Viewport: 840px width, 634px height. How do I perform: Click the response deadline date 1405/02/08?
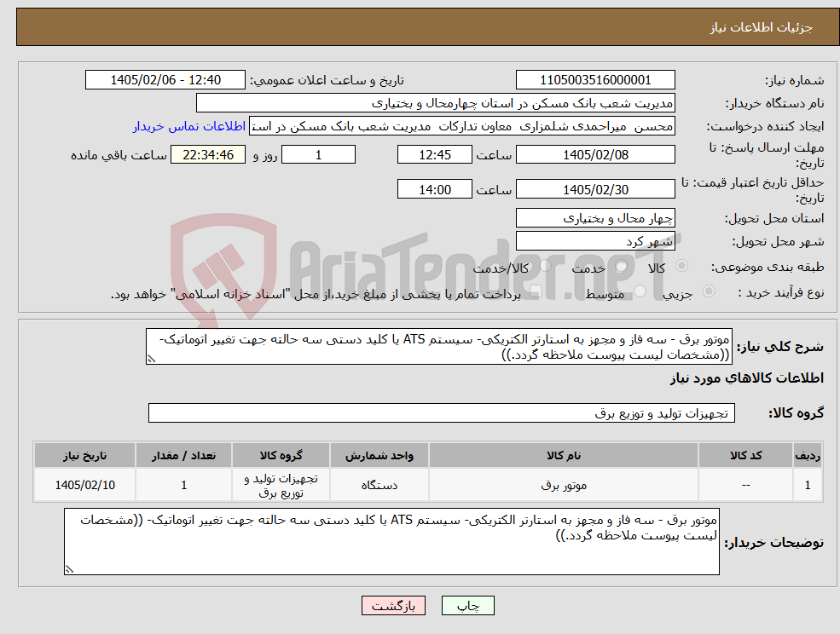[x=595, y=155]
